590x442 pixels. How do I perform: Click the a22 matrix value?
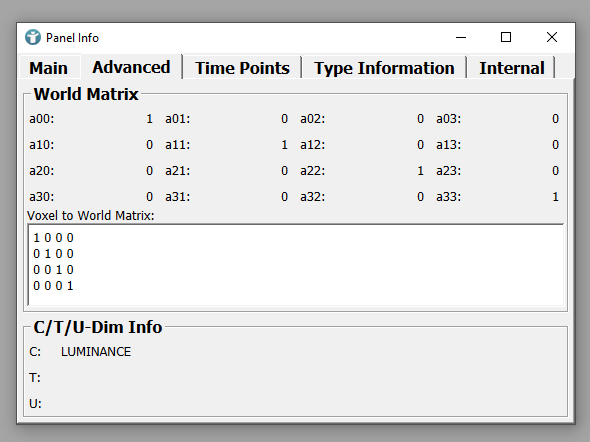click(420, 171)
